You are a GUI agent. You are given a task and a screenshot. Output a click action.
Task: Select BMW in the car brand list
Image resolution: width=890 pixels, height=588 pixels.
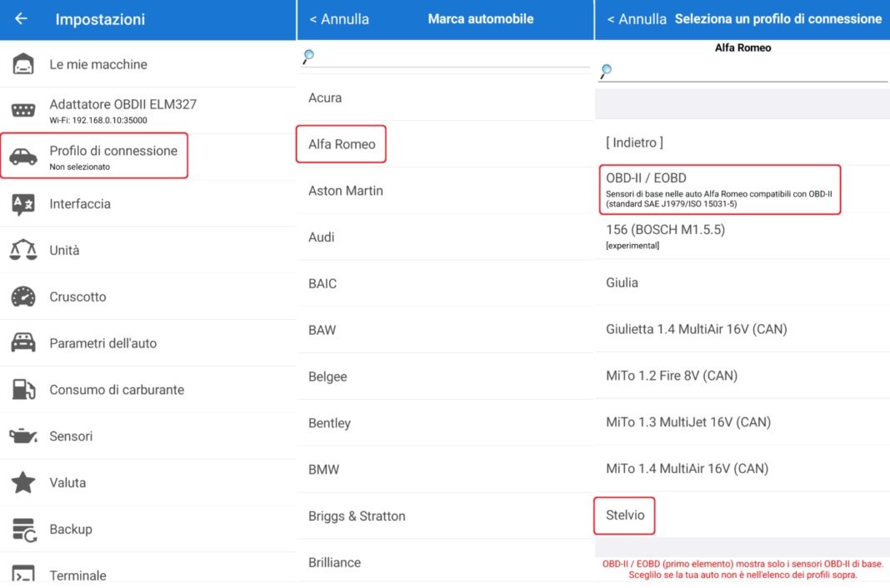324,469
